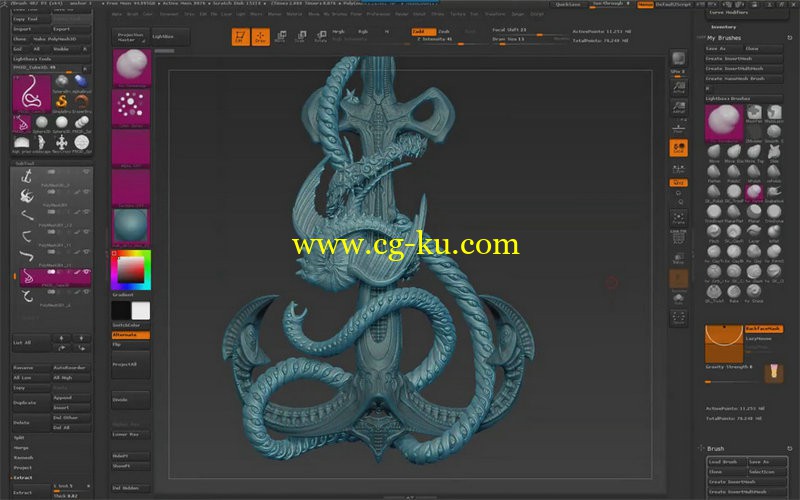Toggle Xyz rotation mode
Image resolution: width=800 pixels, height=500 pixels.
pyautogui.click(x=679, y=183)
